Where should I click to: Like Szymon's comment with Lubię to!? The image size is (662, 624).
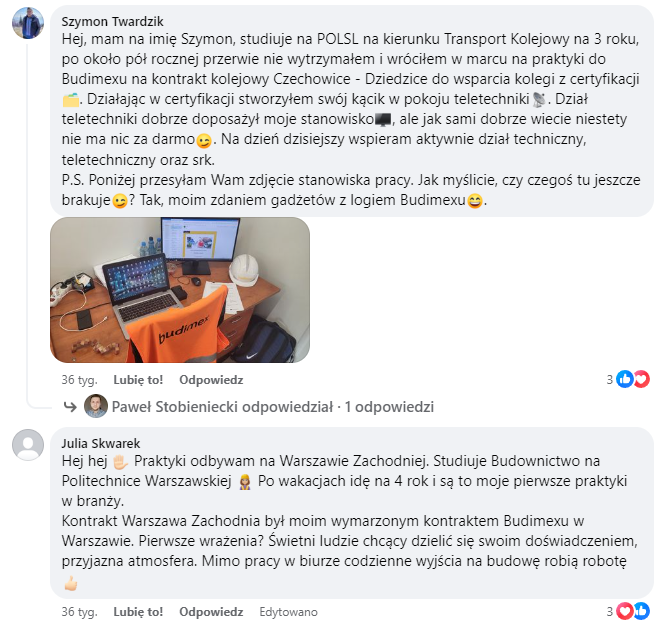[x=138, y=380]
